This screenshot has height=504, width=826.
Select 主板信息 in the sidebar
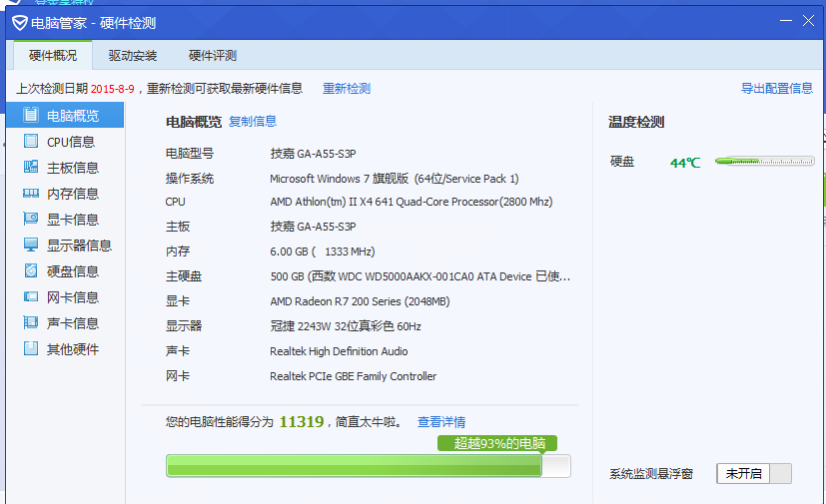(65, 167)
